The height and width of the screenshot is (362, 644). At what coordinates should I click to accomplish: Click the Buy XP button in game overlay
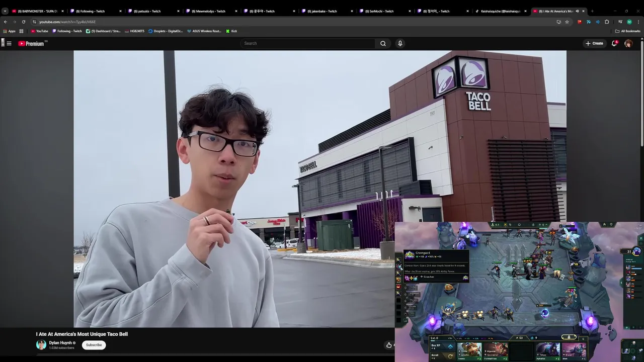442,345
